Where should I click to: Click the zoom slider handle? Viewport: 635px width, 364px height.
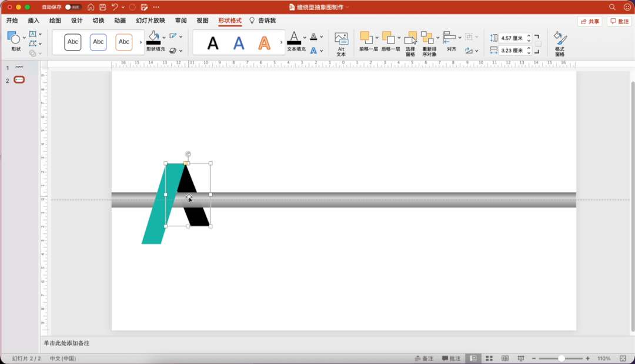tap(562, 358)
